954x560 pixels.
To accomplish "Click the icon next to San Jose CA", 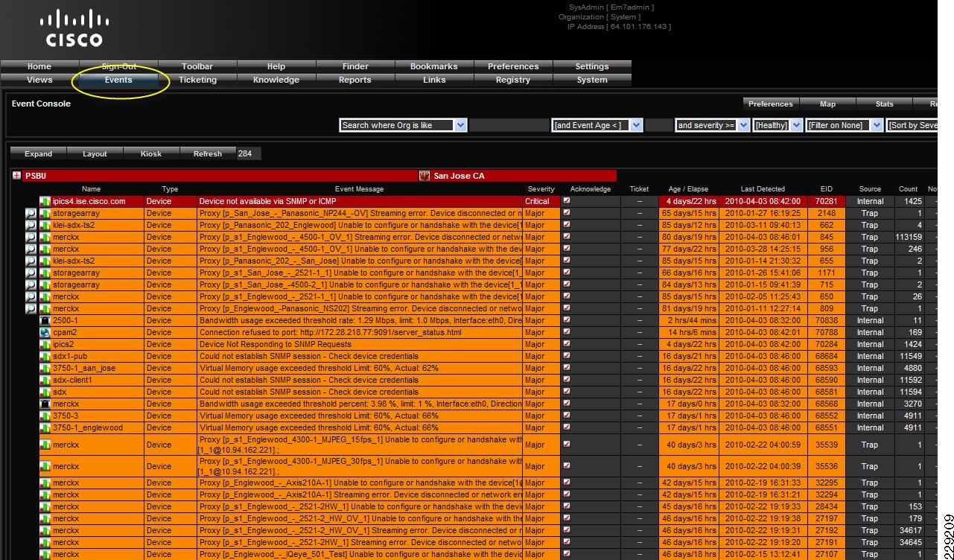I will [424, 176].
